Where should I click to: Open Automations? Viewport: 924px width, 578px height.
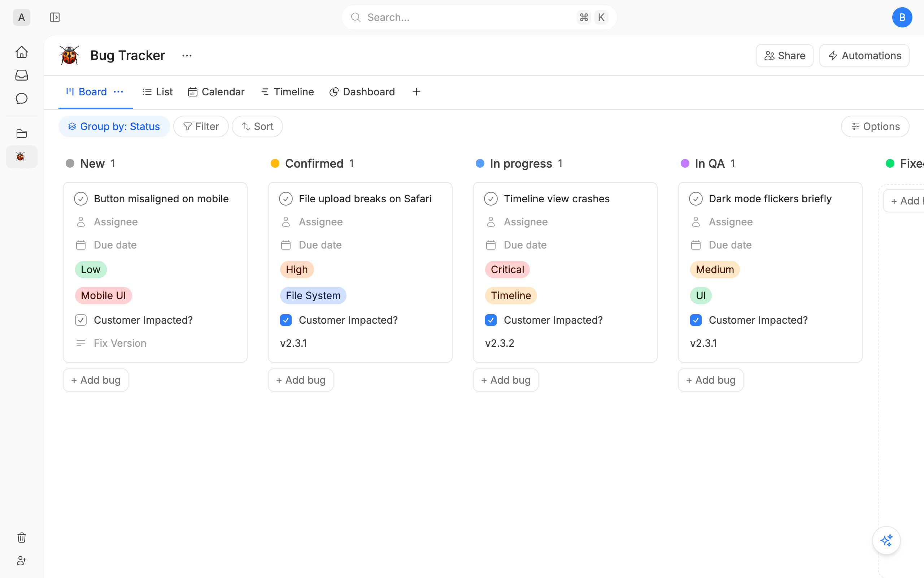pos(864,56)
